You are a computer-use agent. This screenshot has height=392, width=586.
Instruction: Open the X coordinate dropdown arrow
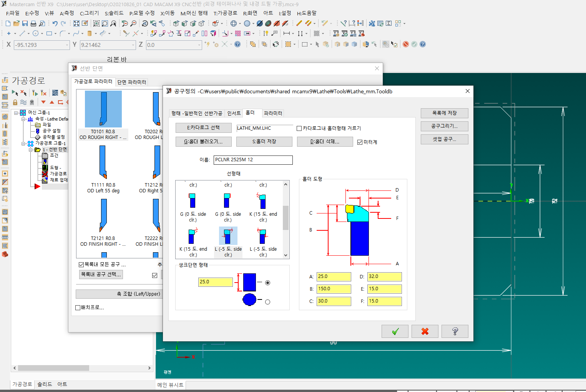pos(67,45)
